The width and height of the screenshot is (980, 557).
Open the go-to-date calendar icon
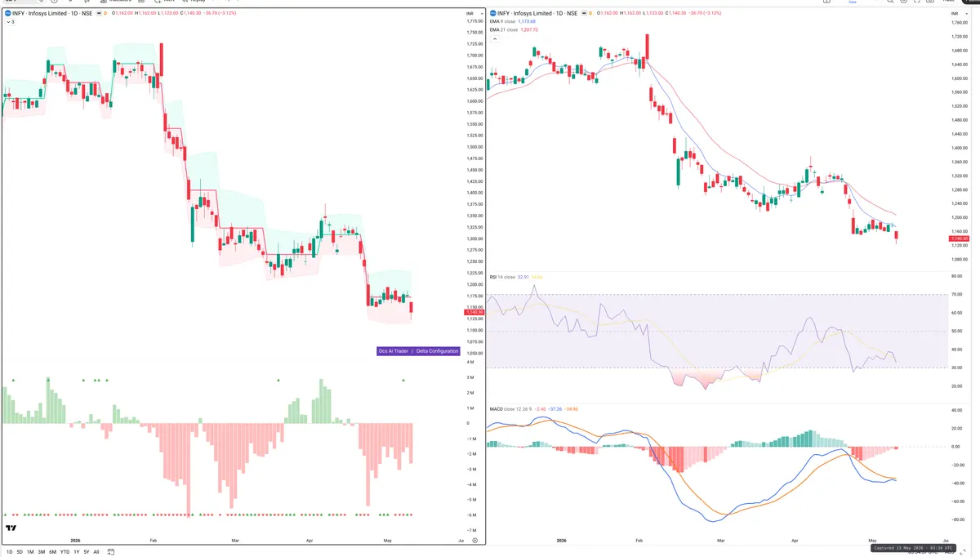pyautogui.click(x=110, y=552)
